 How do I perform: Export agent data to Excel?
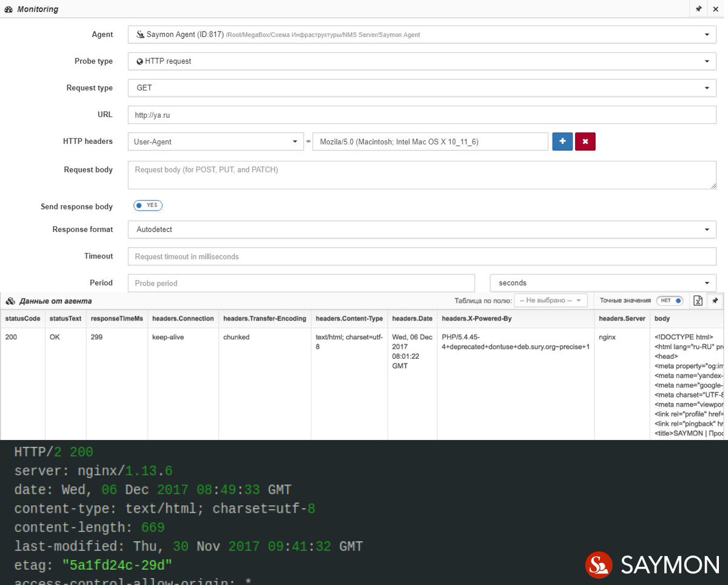coord(698,300)
